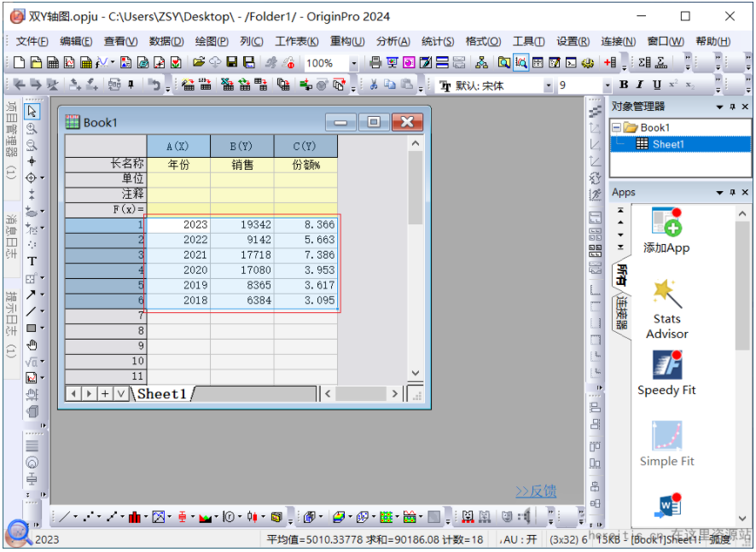Select the Rectangle tool
The image size is (756, 552).
31,328
